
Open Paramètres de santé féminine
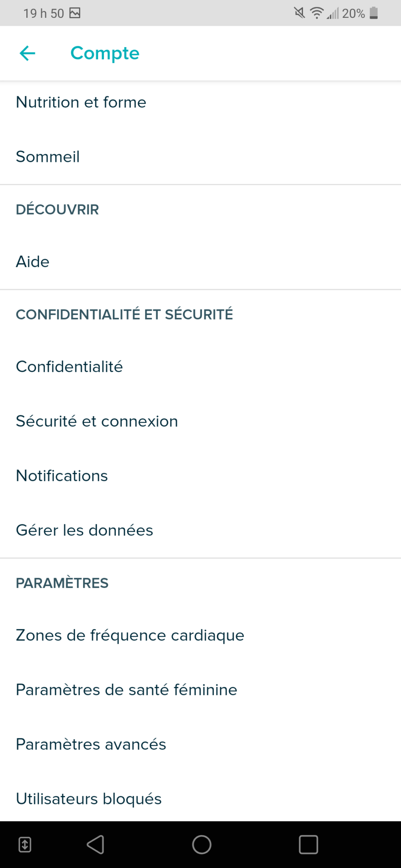click(126, 690)
